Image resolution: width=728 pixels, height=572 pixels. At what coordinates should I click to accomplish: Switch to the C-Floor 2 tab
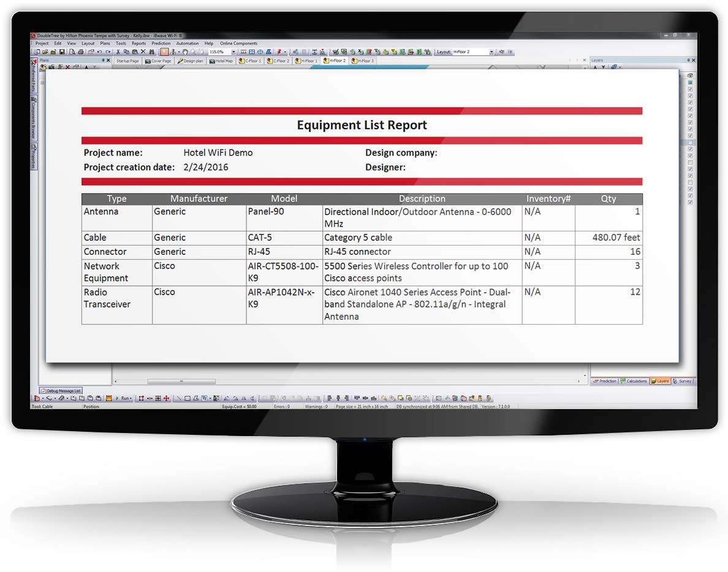point(278,61)
